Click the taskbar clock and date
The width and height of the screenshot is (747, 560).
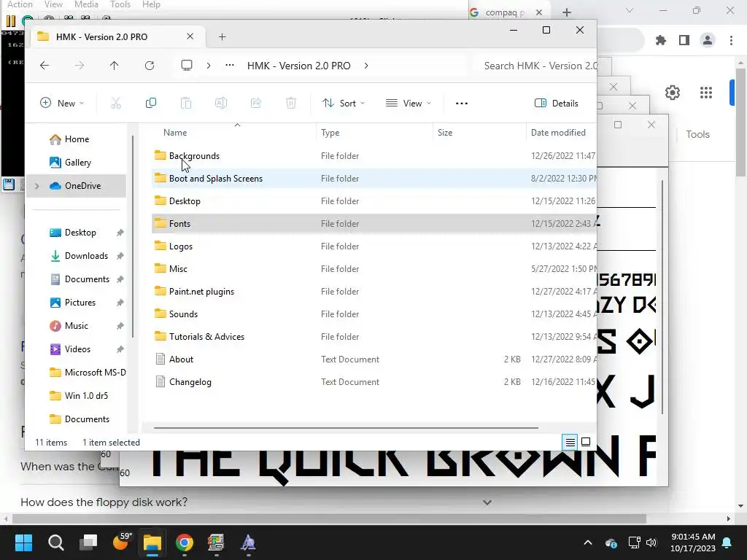693,542
